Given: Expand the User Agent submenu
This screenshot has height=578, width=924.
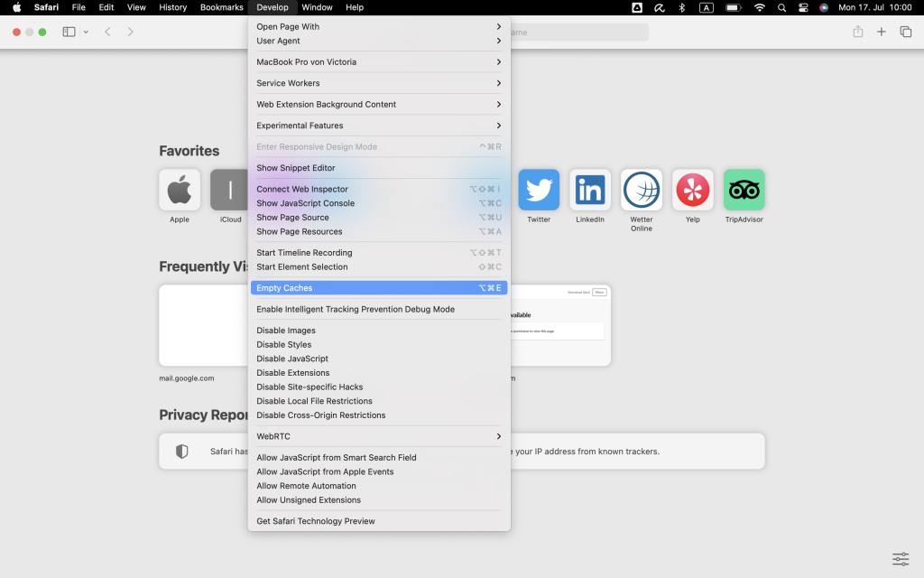Looking at the screenshot, I should click(278, 41).
